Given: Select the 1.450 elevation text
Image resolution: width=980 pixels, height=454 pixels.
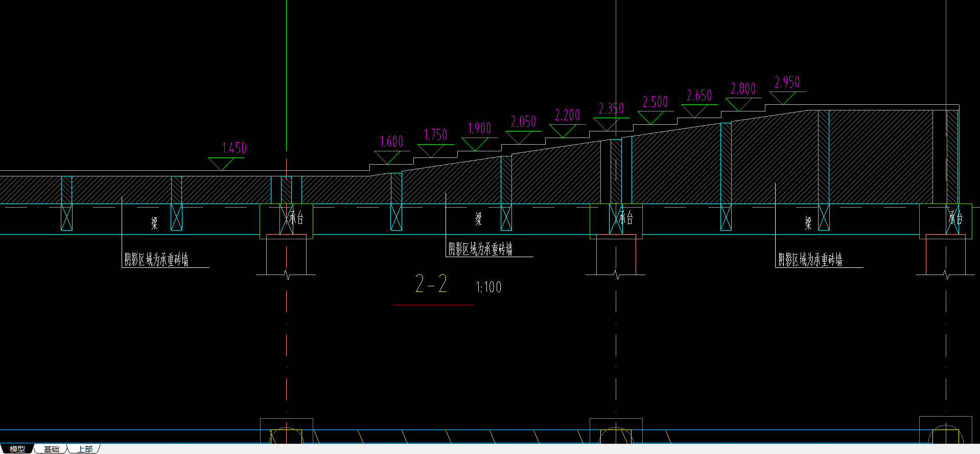Looking at the screenshot, I should (234, 148).
